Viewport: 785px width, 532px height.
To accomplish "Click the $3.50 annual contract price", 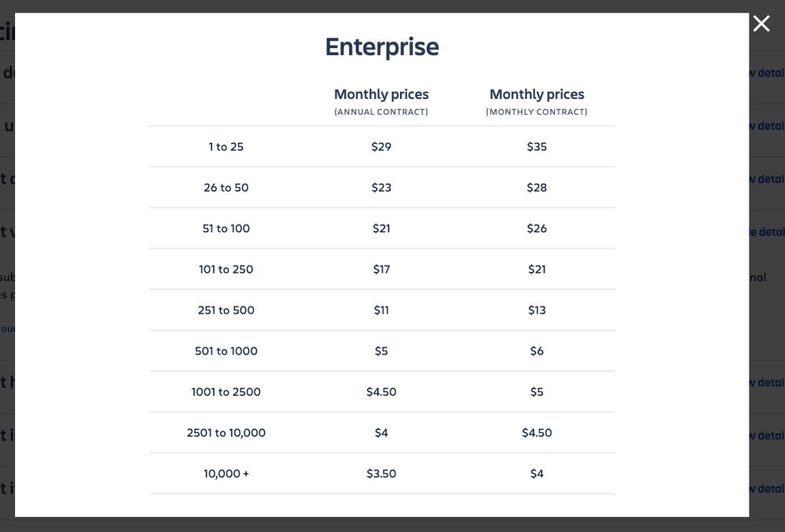I will pos(381,474).
